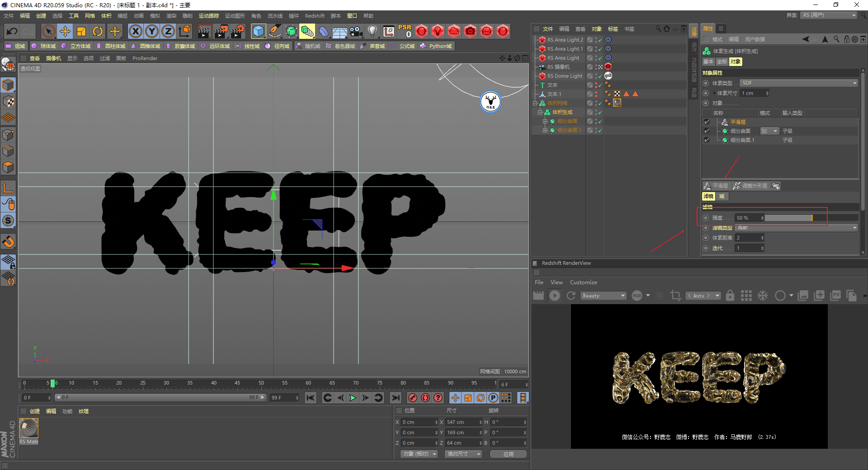
Task: Open 滤镜类型 filter type dropdown
Action: coord(797,228)
